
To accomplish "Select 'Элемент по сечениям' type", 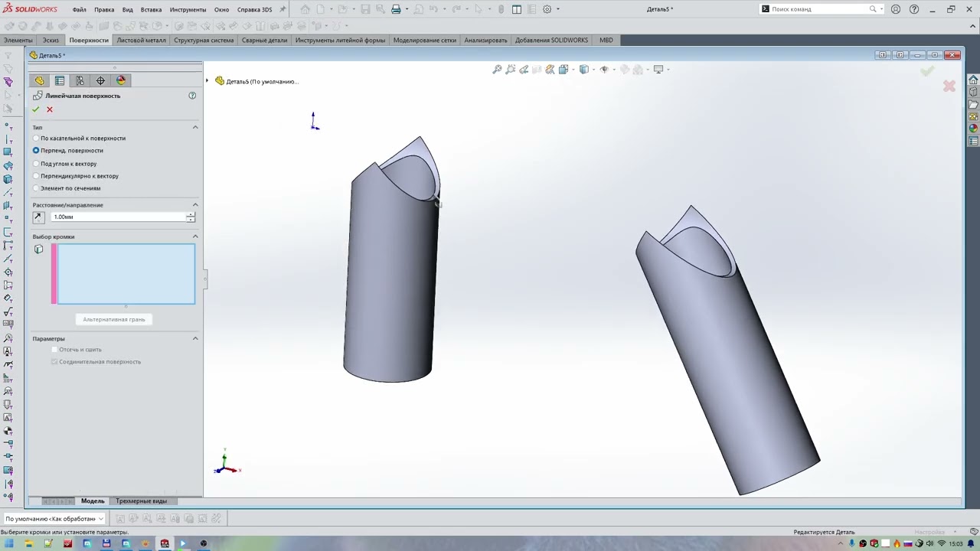I will click(67, 188).
